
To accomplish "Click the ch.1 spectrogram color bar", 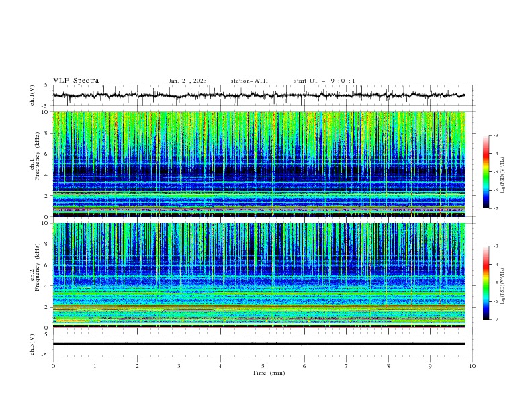I will (486, 172).
